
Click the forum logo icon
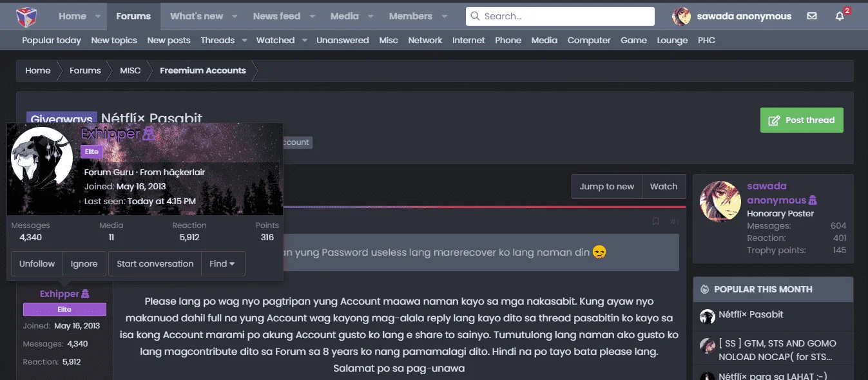tap(26, 15)
